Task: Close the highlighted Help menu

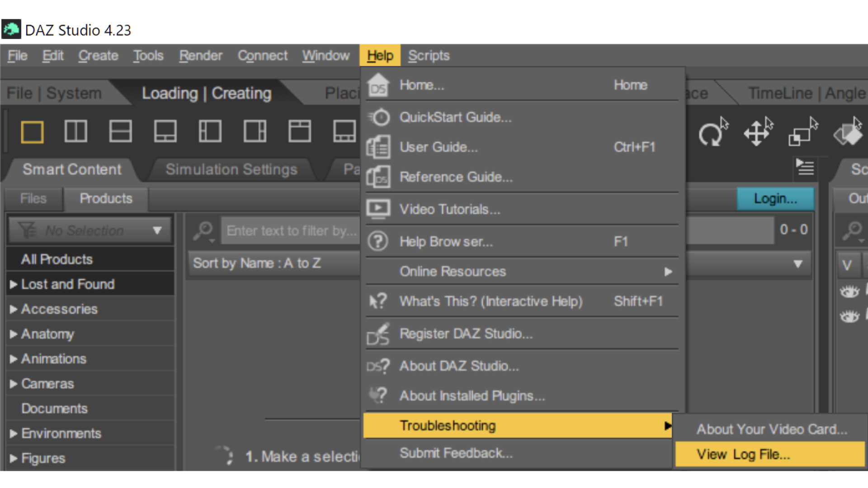Action: click(380, 56)
